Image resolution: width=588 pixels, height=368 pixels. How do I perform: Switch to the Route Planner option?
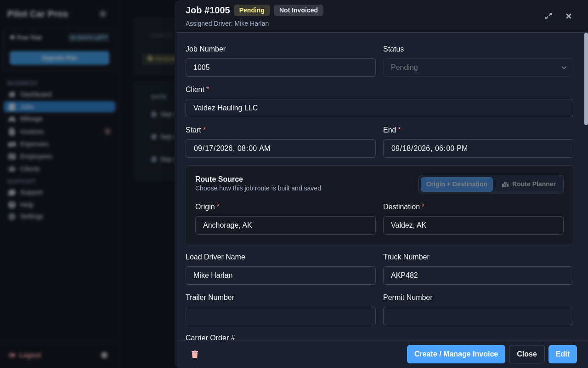(529, 184)
